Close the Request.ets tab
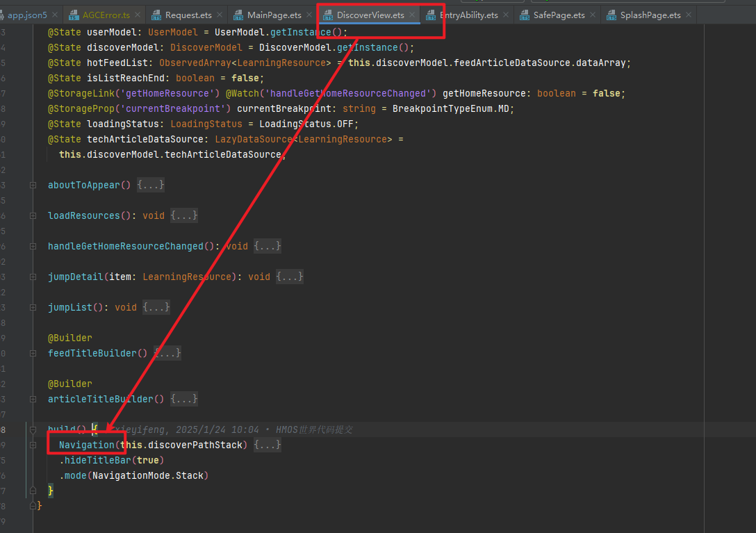756x533 pixels. pyautogui.click(x=220, y=15)
